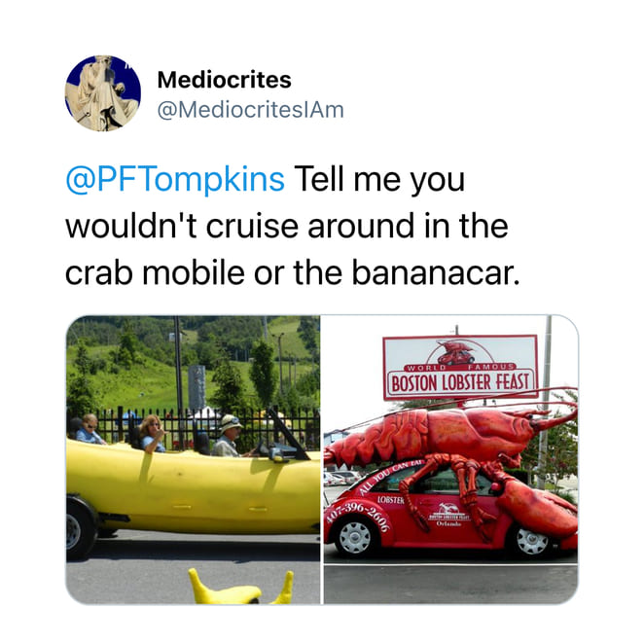This screenshot has height=644, width=644.
Task: Click the Mediocrites display name
Action: 225,80
